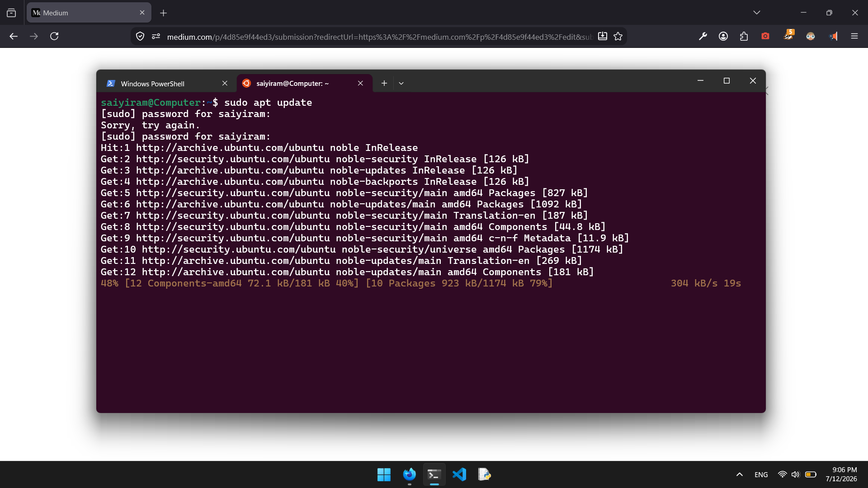Click the Get:12 noble-updates Components line
Screen dimensions: 868x488
pyautogui.click(x=347, y=272)
